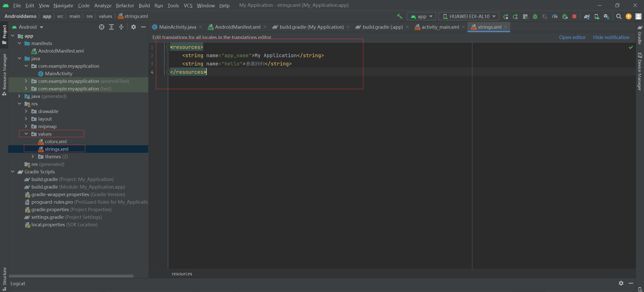
Task: Switch to the MainActivity.java tab
Action: 177,27
